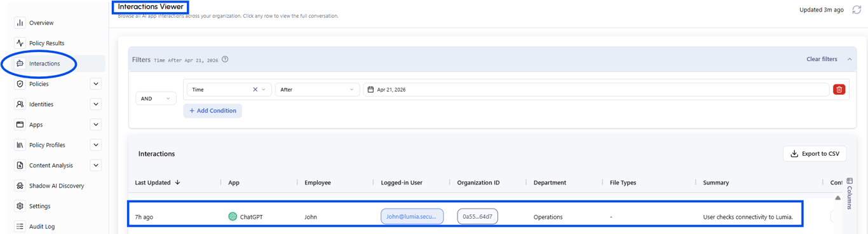868x234 pixels.
Task: Open Overview in the sidebar
Action: point(41,23)
